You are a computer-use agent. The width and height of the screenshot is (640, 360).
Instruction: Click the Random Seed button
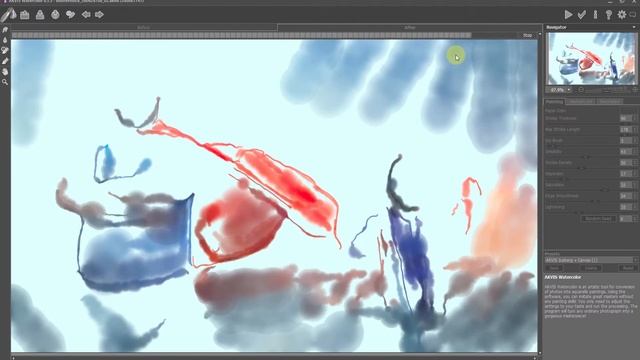[598, 219]
